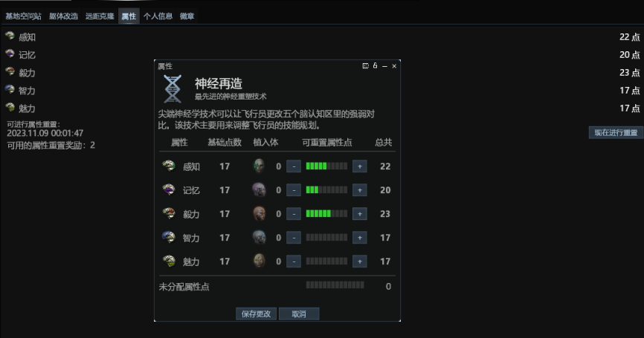The image size is (644, 338).
Task: Cancel remap with 取消 button
Action: pos(299,313)
